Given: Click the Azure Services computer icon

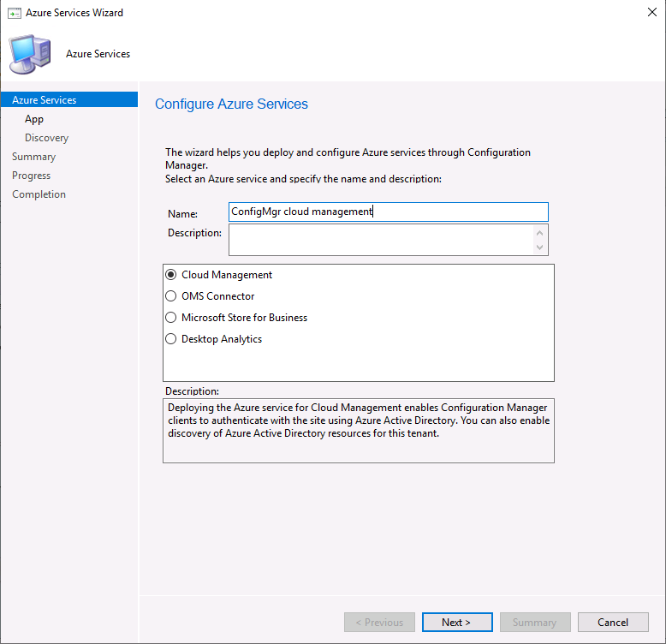Looking at the screenshot, I should [x=30, y=54].
